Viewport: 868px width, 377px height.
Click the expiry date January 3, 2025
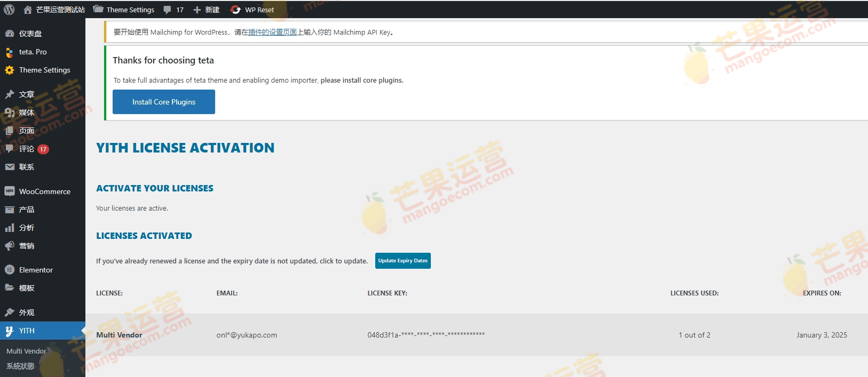822,335
